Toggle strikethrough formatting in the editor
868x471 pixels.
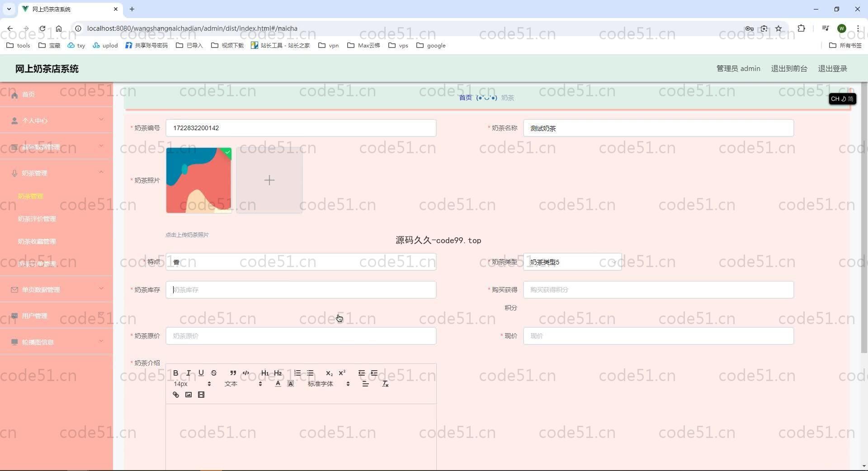[214, 373]
